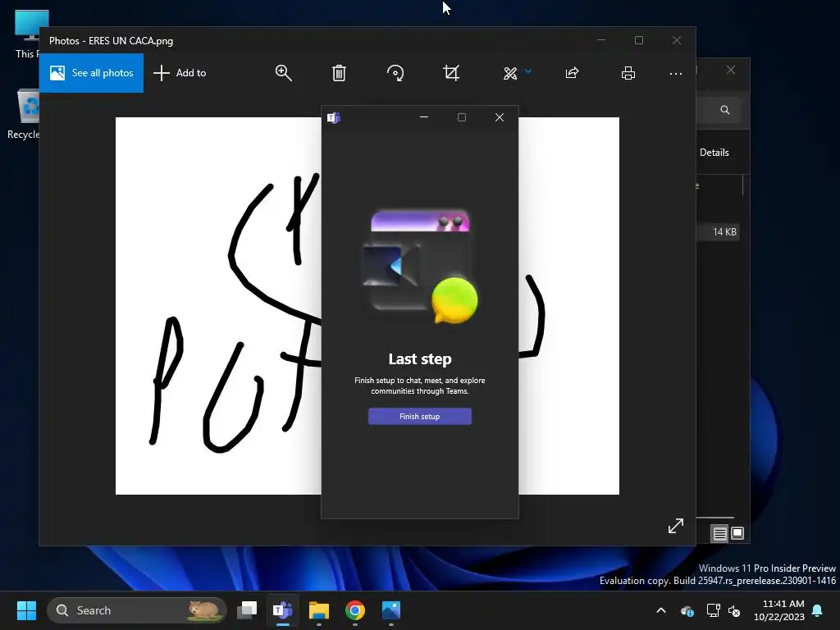Screen dimensions: 840x630
Task: Open Task View from taskbar
Action: [x=247, y=610]
